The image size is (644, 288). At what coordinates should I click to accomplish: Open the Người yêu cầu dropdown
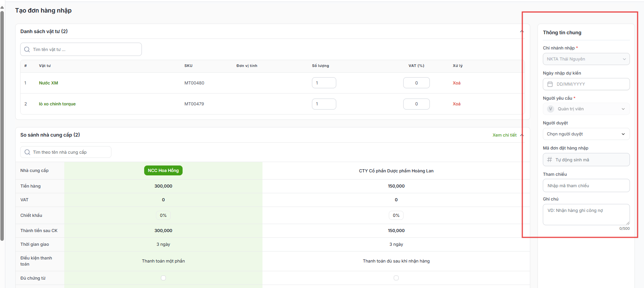click(x=586, y=109)
